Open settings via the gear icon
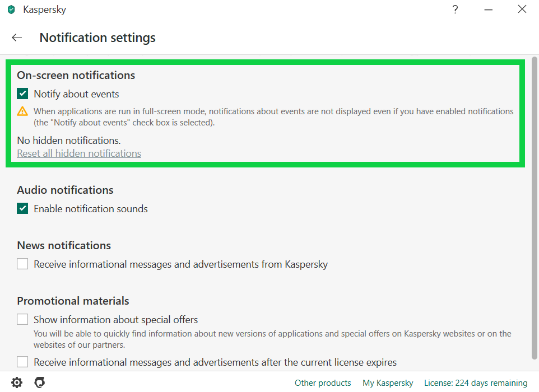The image size is (539, 392). (16, 382)
